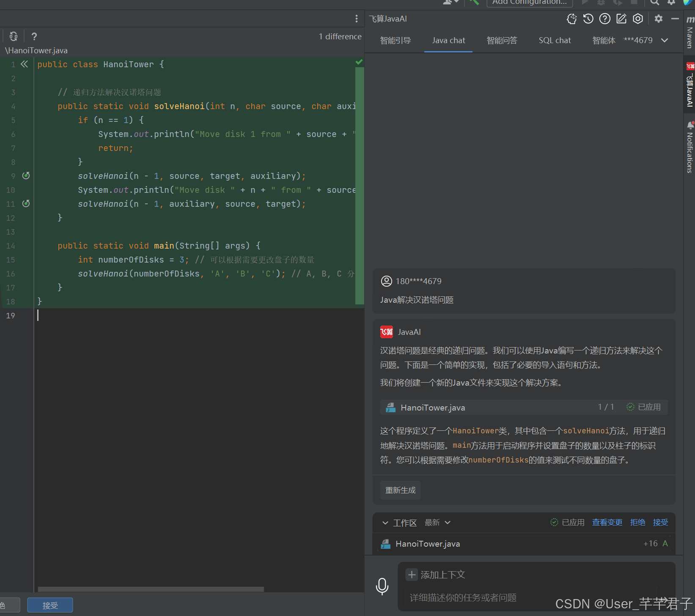The height and width of the screenshot is (616, 695).
Task: Open the 智能体 tab
Action: (x=604, y=41)
